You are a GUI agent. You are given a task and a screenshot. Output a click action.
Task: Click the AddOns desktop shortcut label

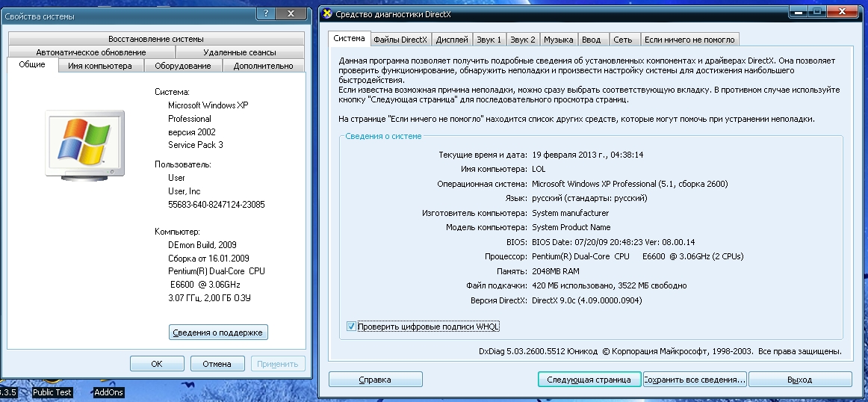108,392
